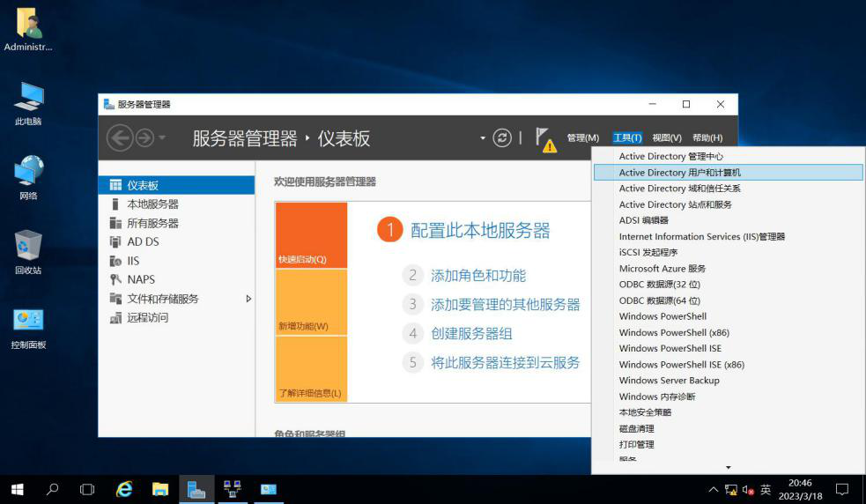
Task: Close the 工具(T) menu by clicking it
Action: click(627, 137)
